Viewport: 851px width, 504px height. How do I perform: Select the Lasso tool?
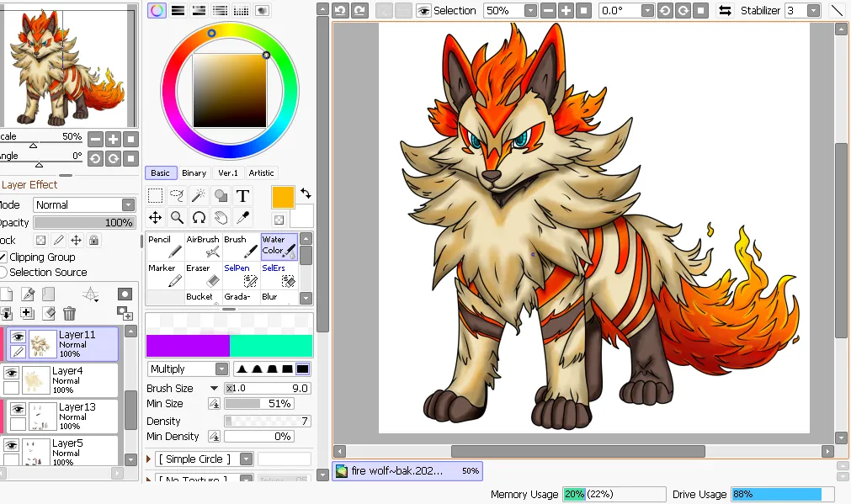coord(177,196)
